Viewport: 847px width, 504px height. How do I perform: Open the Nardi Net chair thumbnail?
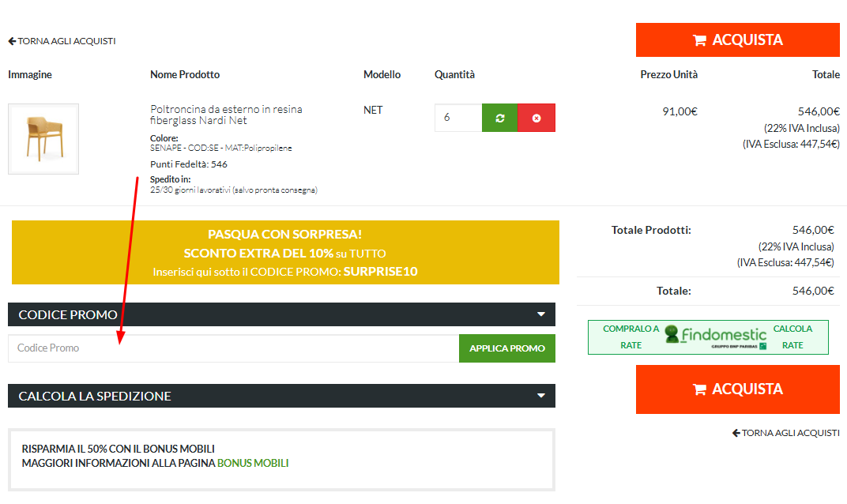pos(43,139)
